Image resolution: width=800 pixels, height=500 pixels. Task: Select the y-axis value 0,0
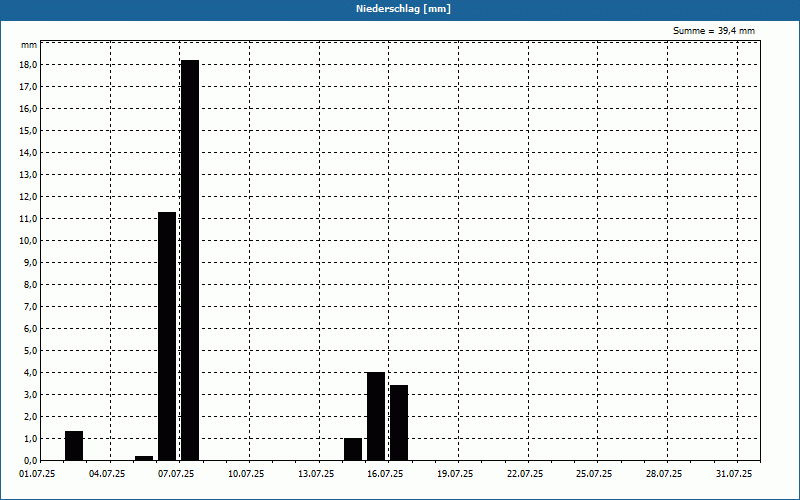point(30,460)
